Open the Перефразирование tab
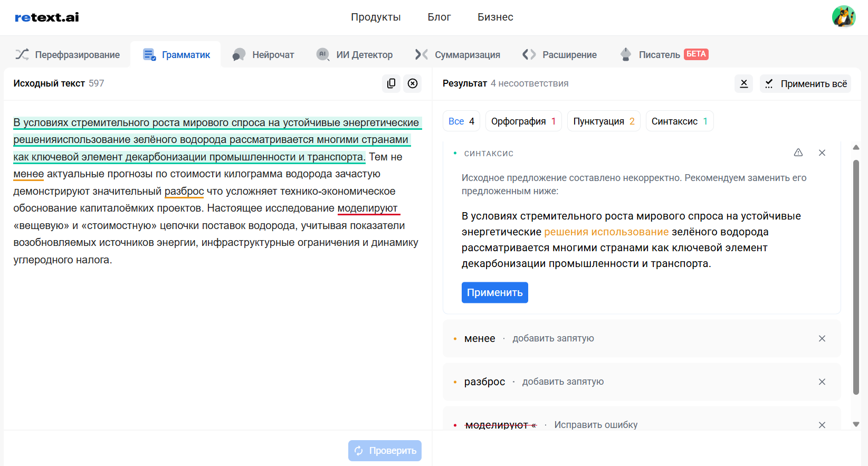 [68, 55]
